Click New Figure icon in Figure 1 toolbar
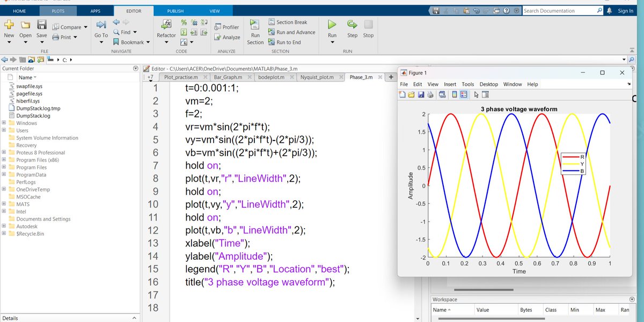Image resolution: width=644 pixels, height=322 pixels. pos(402,95)
